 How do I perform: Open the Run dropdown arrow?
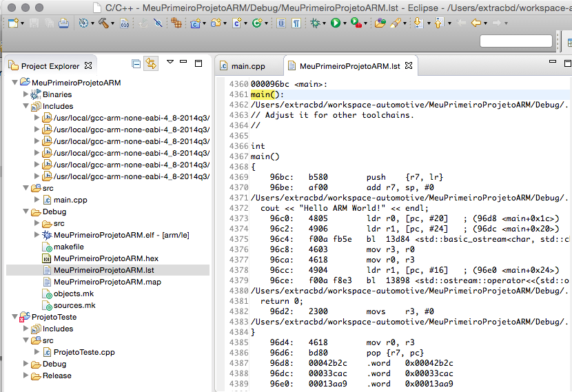(x=345, y=23)
